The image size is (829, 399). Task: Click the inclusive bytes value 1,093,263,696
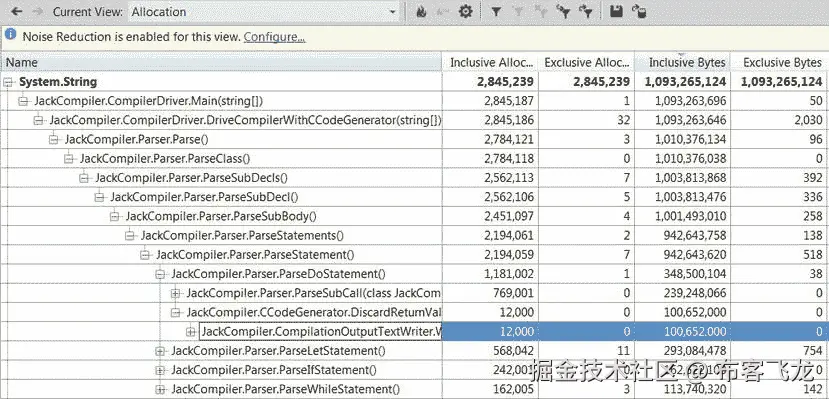[690, 101]
